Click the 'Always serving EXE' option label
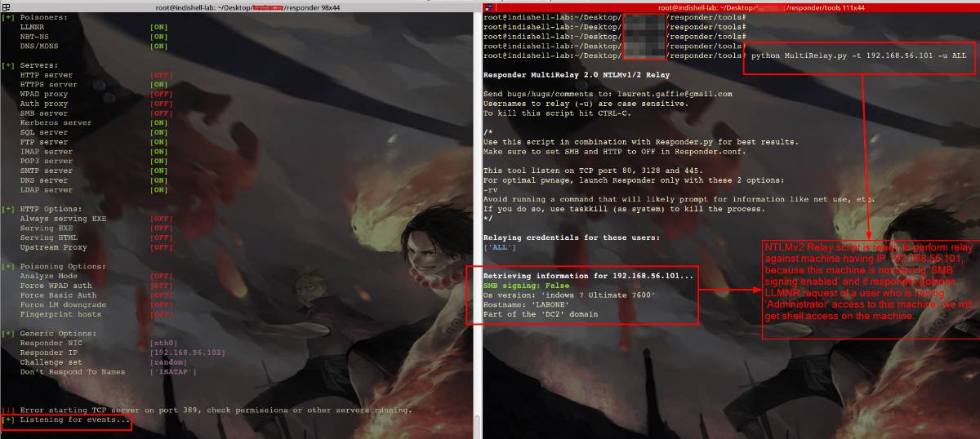980x439 pixels. [63, 218]
